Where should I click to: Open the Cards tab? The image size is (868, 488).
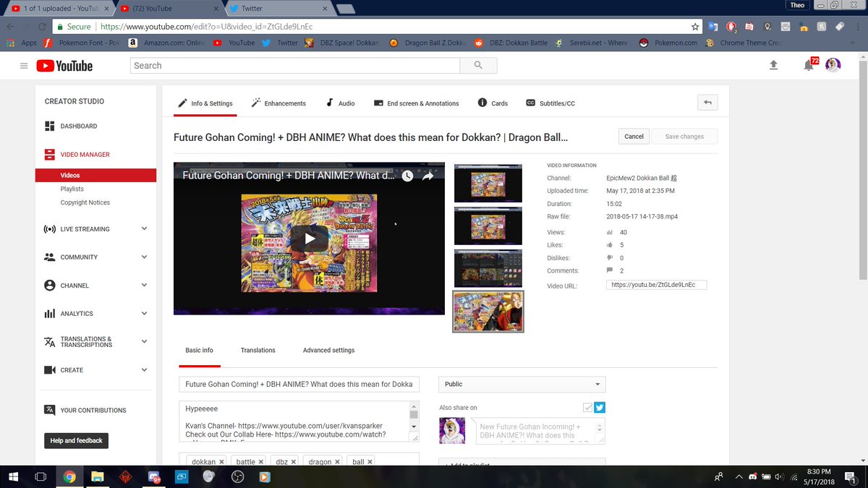pyautogui.click(x=493, y=103)
